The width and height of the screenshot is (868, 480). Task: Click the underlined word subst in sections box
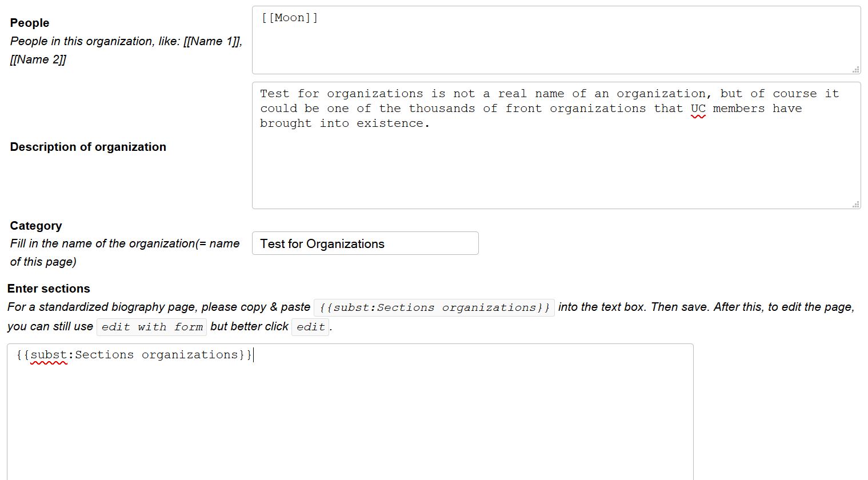coord(49,355)
